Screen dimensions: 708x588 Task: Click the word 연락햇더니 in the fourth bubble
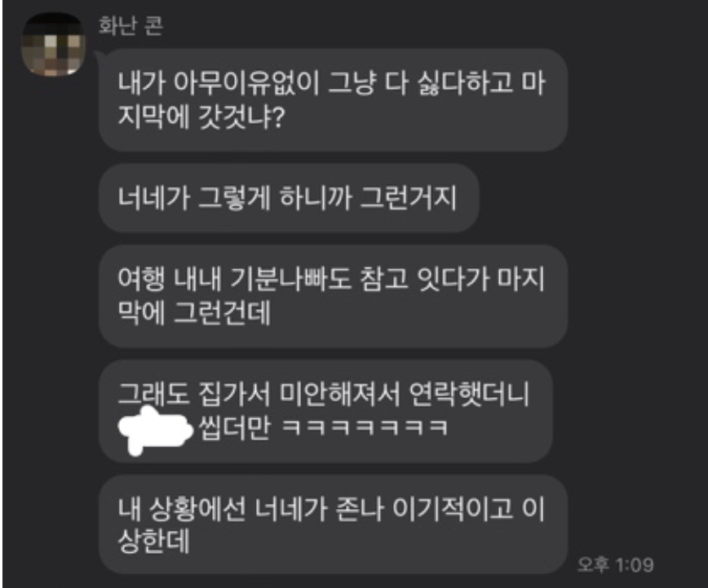click(469, 394)
